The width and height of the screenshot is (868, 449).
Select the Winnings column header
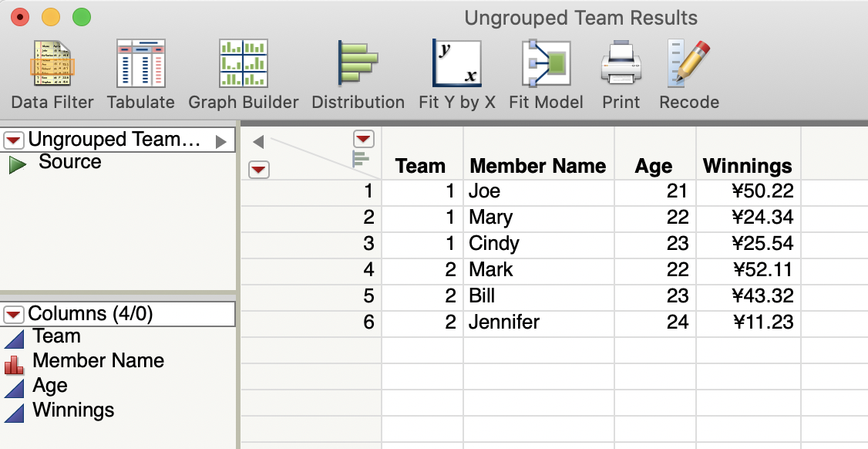(747, 166)
